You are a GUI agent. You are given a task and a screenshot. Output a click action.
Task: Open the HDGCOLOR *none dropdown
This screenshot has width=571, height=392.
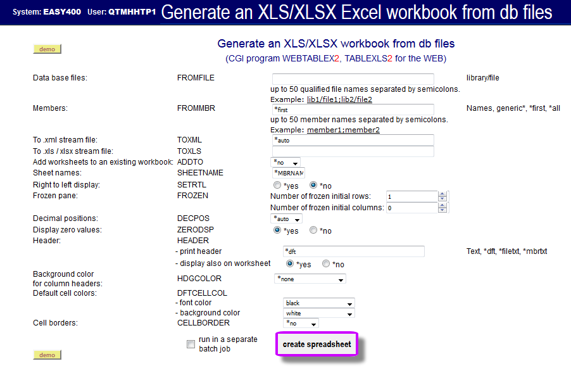coord(310,279)
